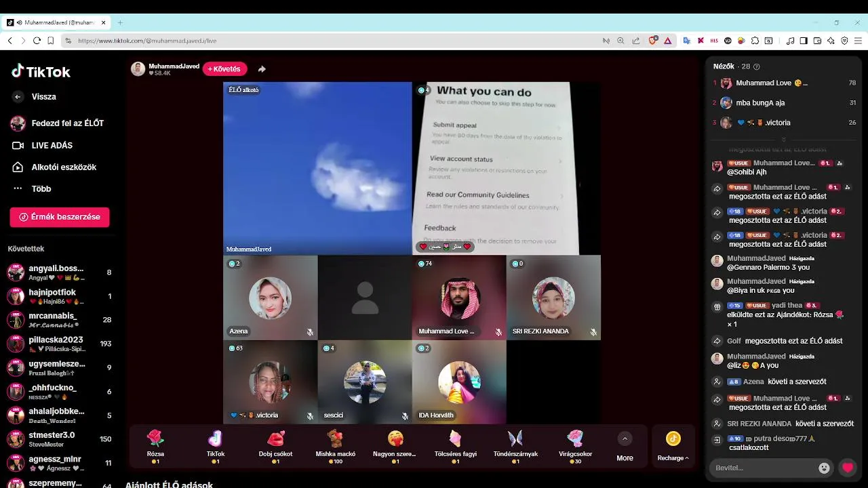
Task: Toggle SRI REZKI ANANDA mute icon
Action: coord(593,332)
